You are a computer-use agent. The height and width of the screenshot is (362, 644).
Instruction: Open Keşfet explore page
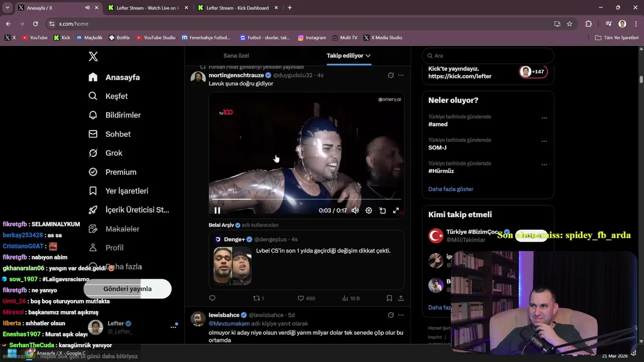coord(108,96)
